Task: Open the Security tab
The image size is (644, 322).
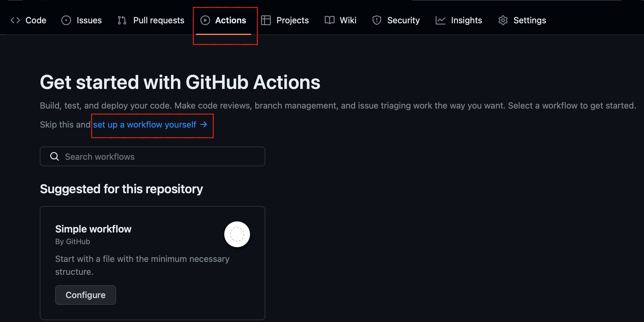Action: click(x=403, y=20)
